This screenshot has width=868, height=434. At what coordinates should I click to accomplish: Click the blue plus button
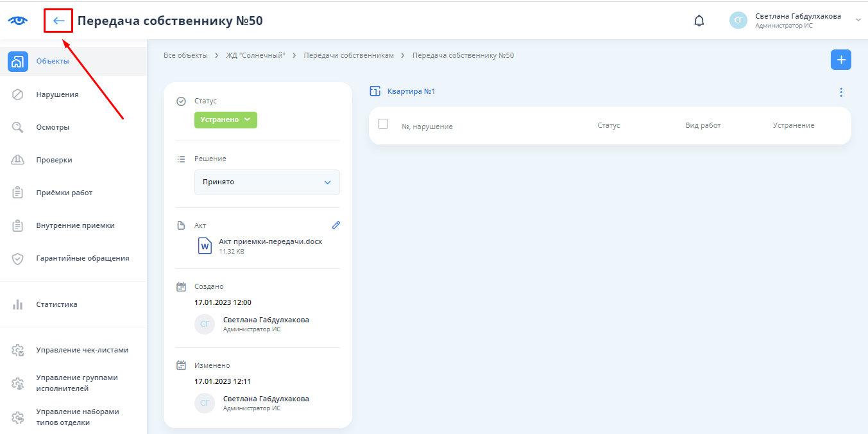pos(840,60)
